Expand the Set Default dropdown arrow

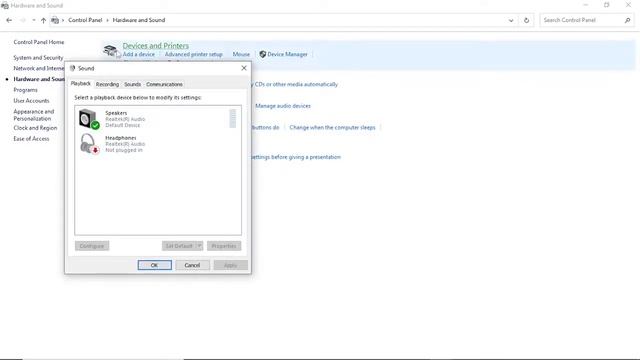point(200,246)
